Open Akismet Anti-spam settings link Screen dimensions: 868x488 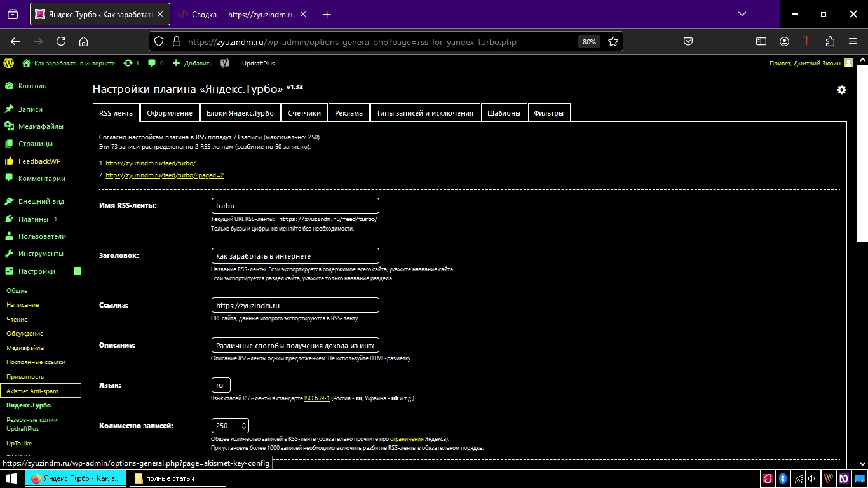tap(41, 391)
